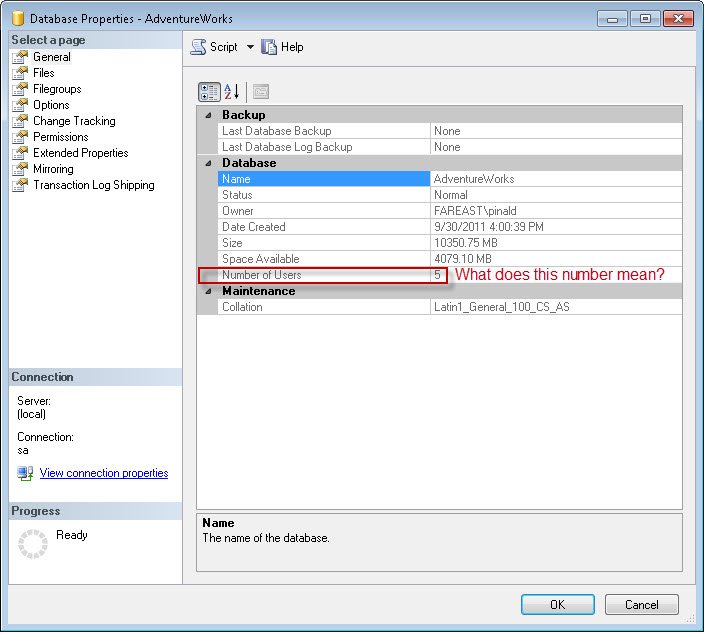This screenshot has width=704, height=632.
Task: Select the Owner property row
Action: click(x=449, y=211)
